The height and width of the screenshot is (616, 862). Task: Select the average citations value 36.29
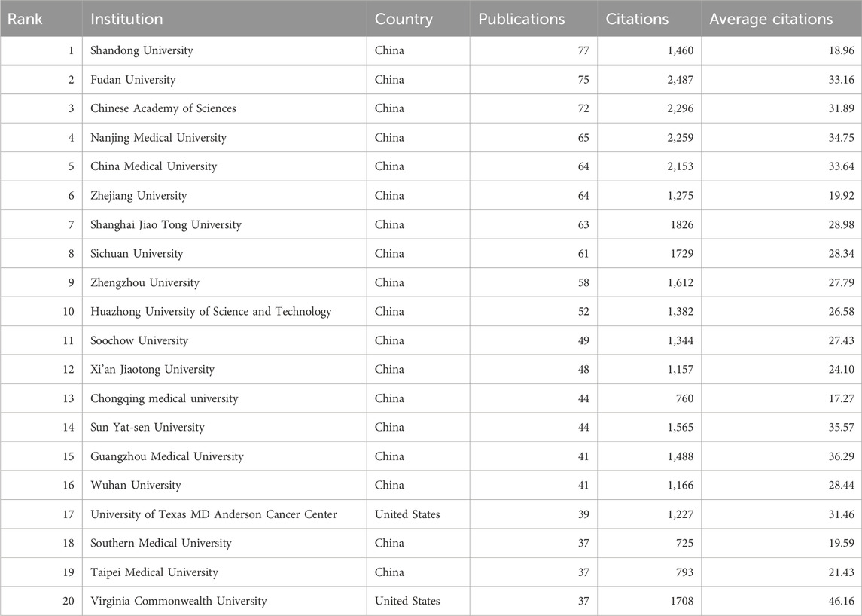click(842, 456)
